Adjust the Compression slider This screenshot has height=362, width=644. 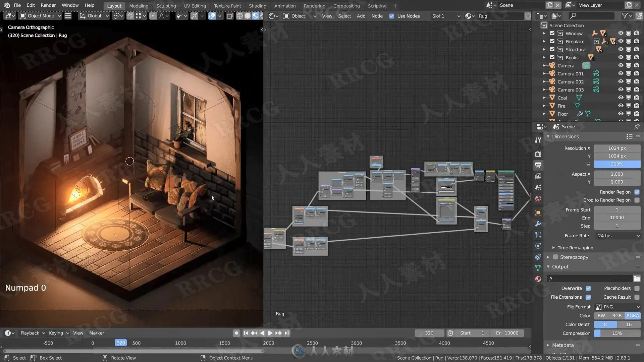[617, 333]
